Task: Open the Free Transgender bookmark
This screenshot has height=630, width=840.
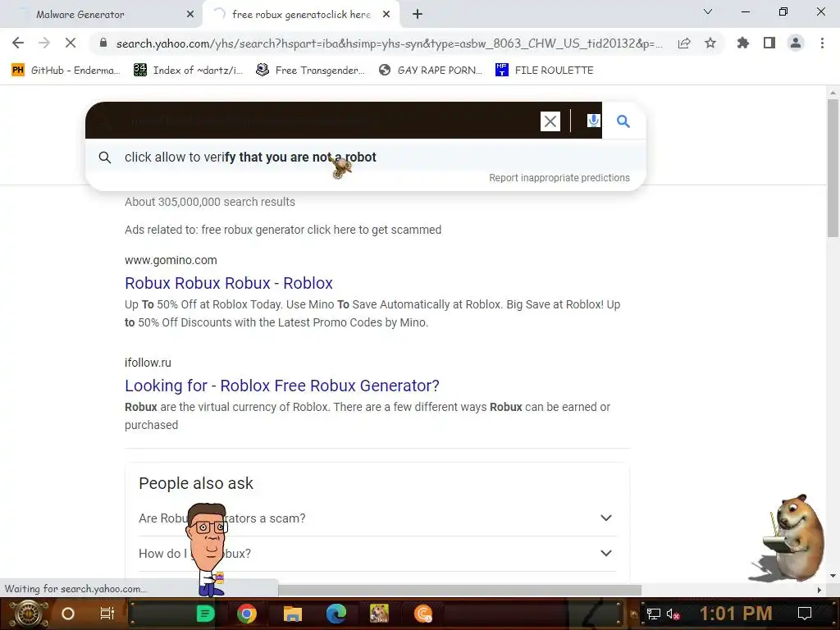Action: point(311,71)
